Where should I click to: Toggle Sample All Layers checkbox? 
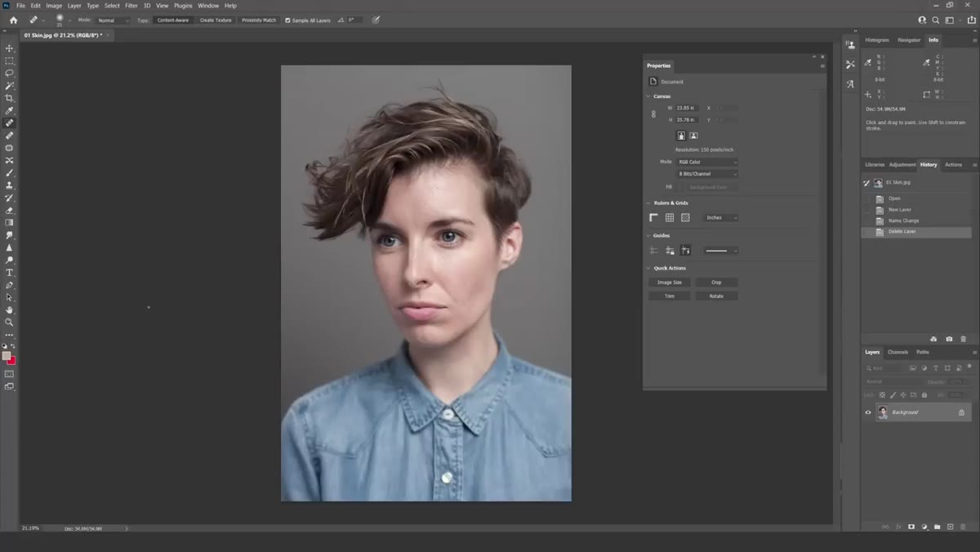pyautogui.click(x=287, y=20)
